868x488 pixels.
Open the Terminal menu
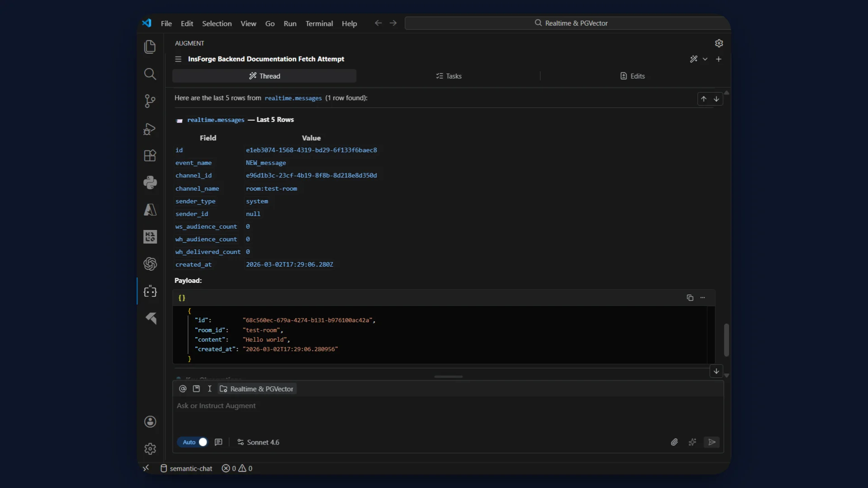click(x=319, y=23)
